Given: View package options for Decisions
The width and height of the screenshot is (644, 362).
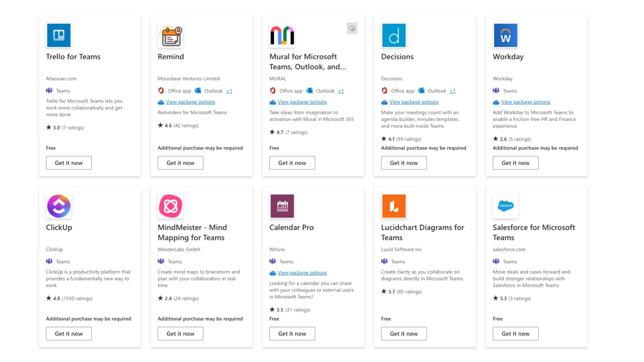Looking at the screenshot, I should 414,102.
